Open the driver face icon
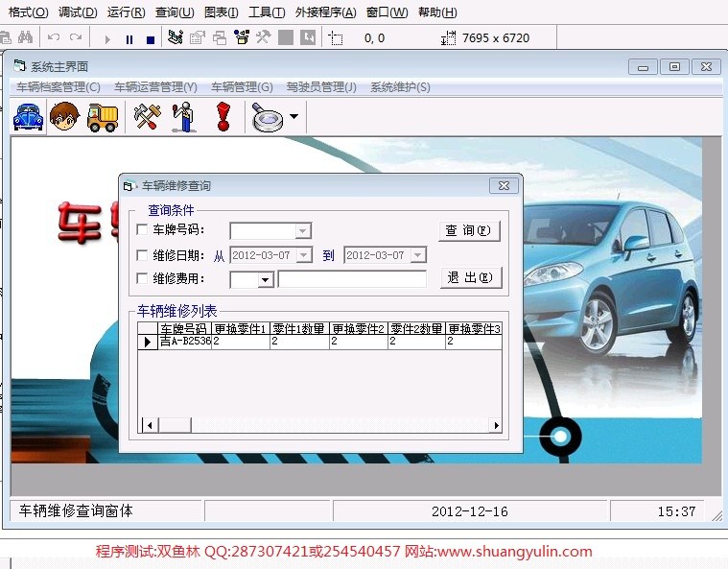 [x=64, y=117]
